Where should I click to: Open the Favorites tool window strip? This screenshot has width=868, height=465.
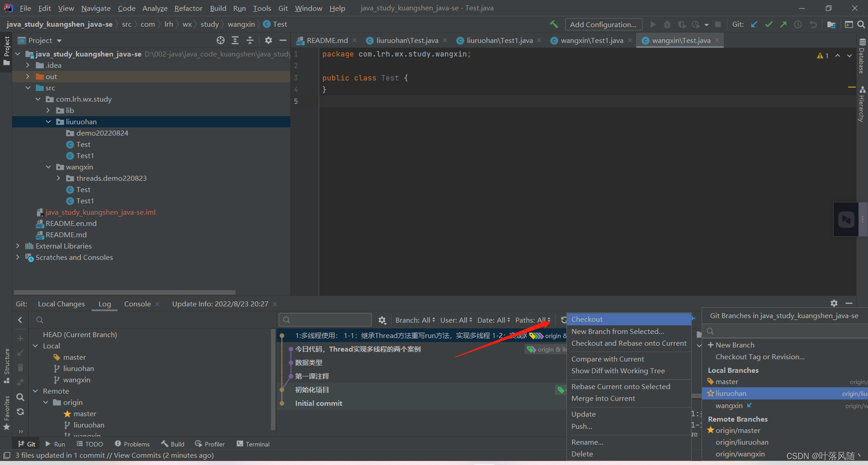pos(6,413)
